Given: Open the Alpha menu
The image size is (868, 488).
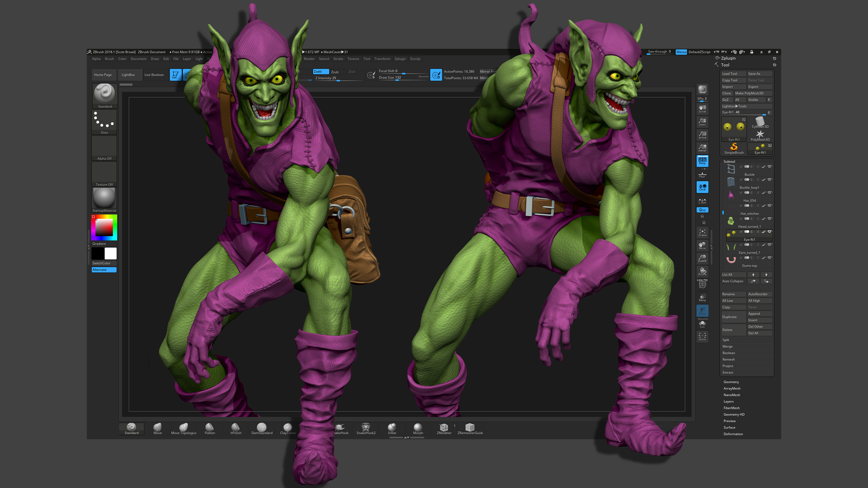Looking at the screenshot, I should (x=96, y=59).
